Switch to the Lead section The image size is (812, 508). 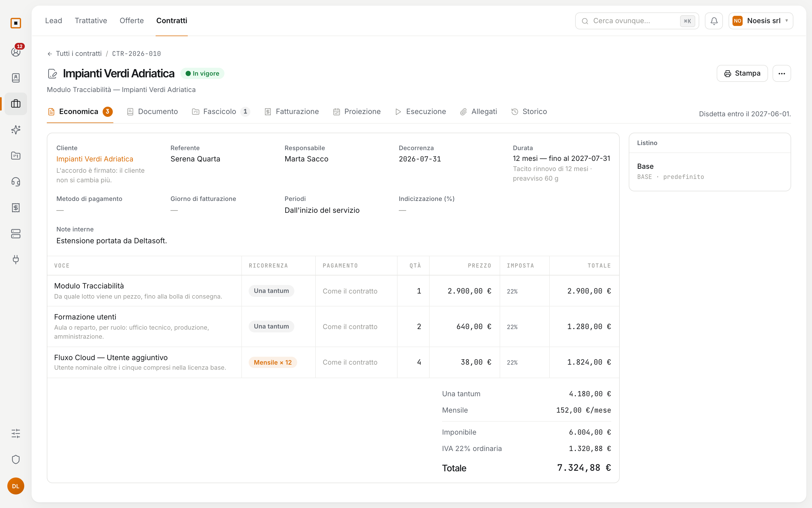tap(54, 21)
